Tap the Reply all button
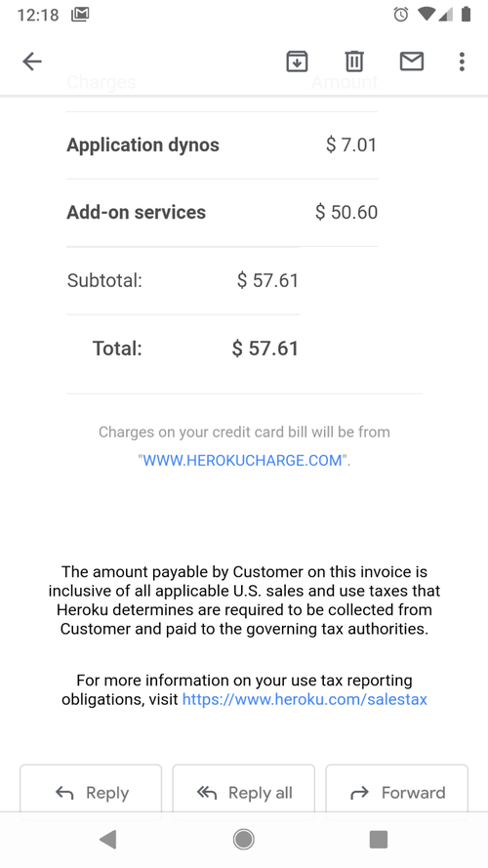This screenshot has width=488, height=868. tap(243, 793)
